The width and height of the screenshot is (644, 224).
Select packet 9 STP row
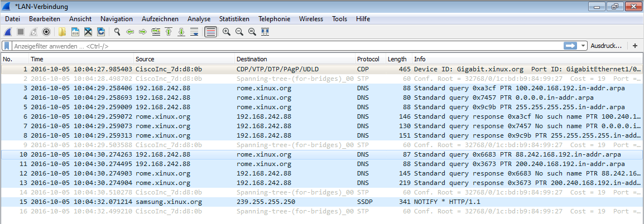321,145
